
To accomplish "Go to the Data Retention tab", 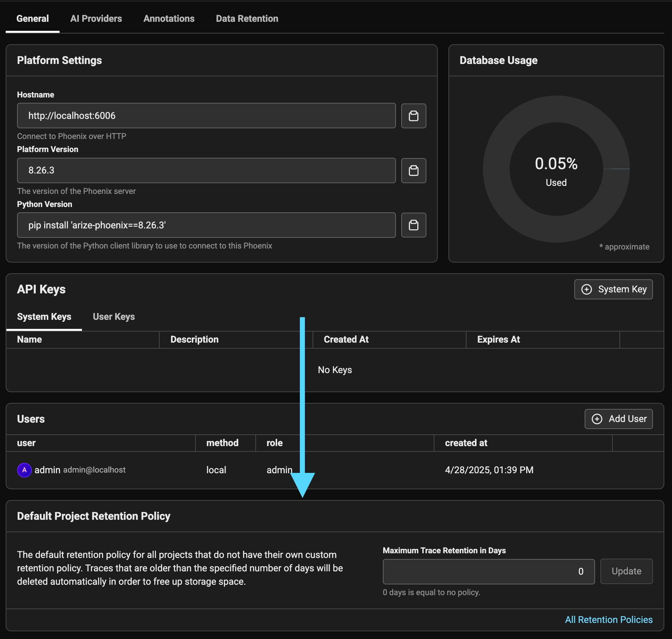I will tap(247, 19).
